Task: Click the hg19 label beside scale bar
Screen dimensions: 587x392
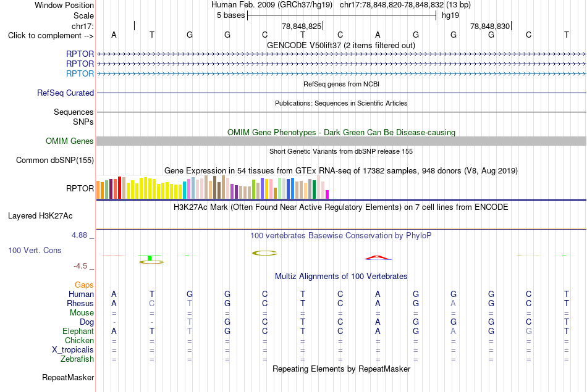Action: point(450,15)
